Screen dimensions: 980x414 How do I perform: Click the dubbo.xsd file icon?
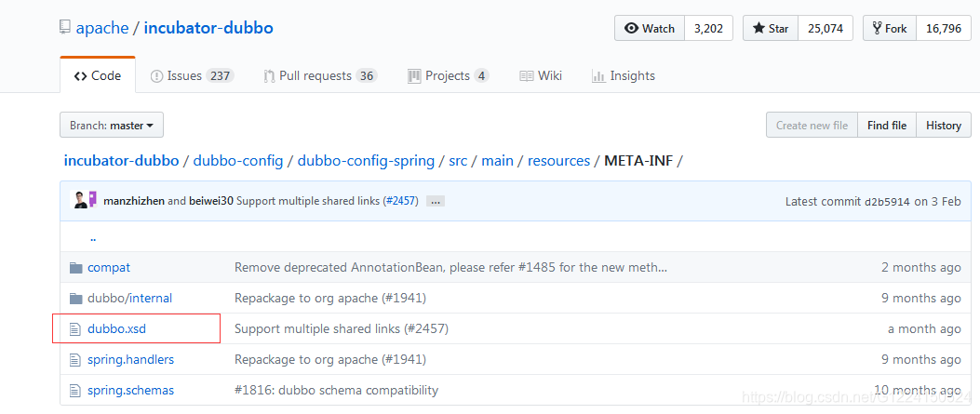75,329
